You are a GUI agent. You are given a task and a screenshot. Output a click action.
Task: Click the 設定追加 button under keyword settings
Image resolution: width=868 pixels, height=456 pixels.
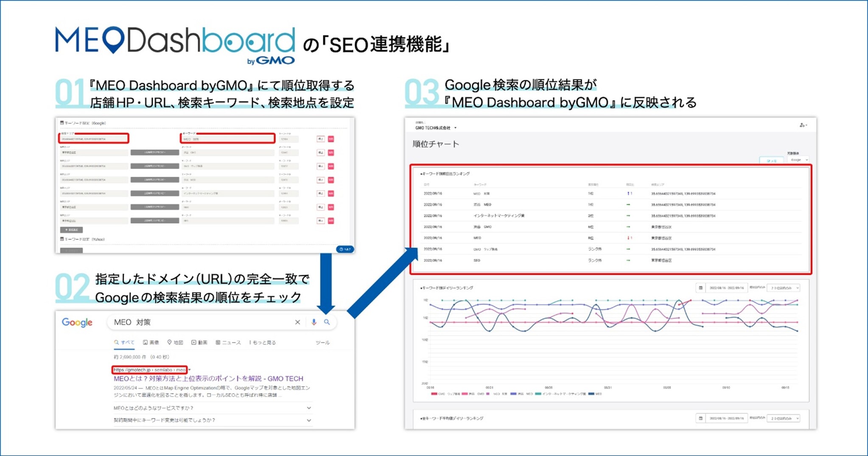71,230
